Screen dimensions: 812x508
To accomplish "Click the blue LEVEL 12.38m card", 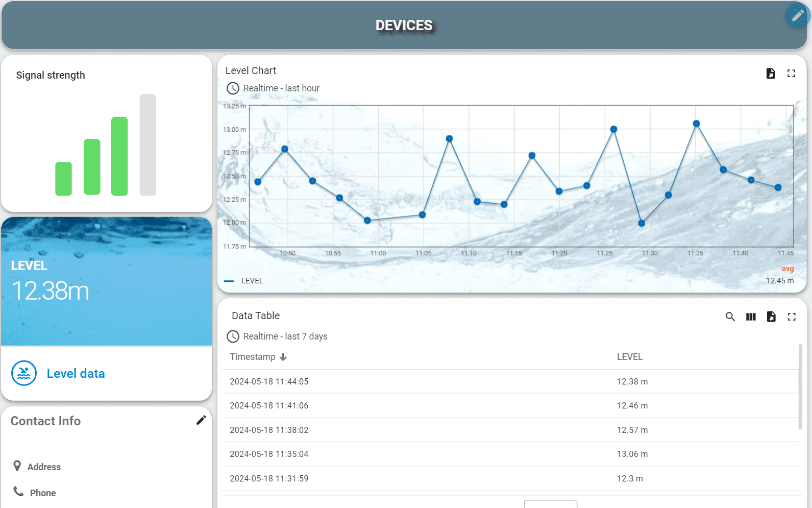I will tap(106, 281).
